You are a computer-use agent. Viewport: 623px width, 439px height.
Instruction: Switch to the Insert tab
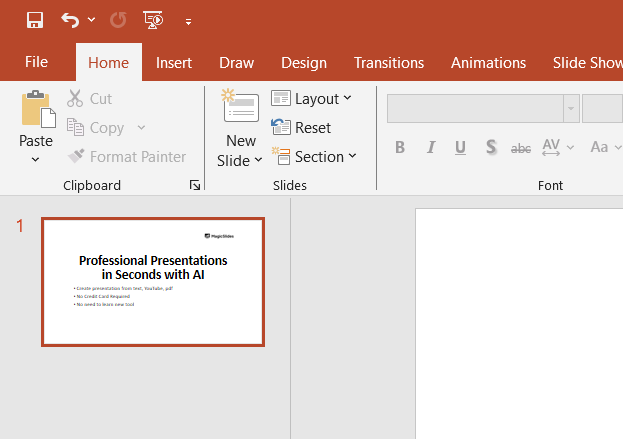coord(174,62)
